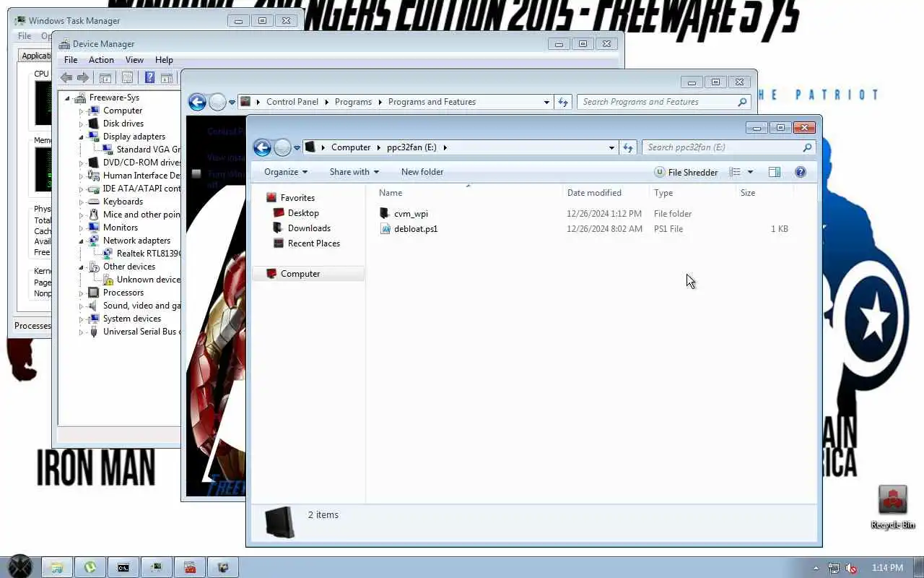Click refresh icon beside ppc32fan address bar
This screenshot has height=578, width=924.
click(628, 147)
